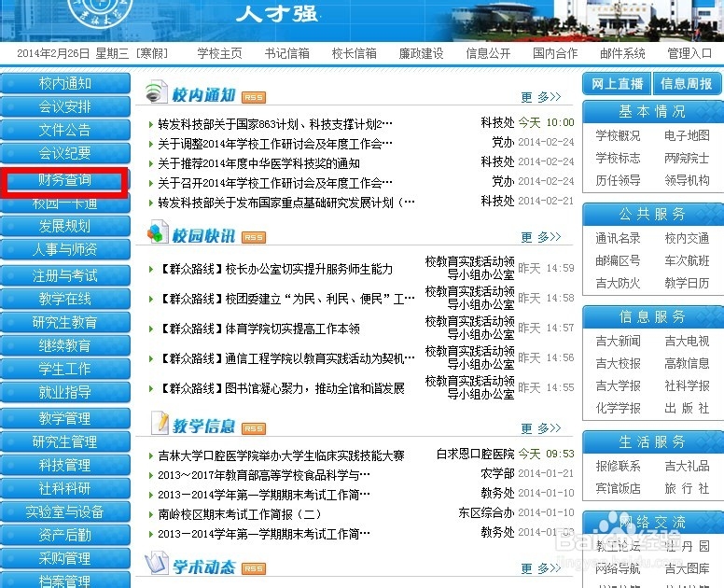Click 就业指导 sidebar button
The height and width of the screenshot is (588, 724).
click(x=65, y=392)
